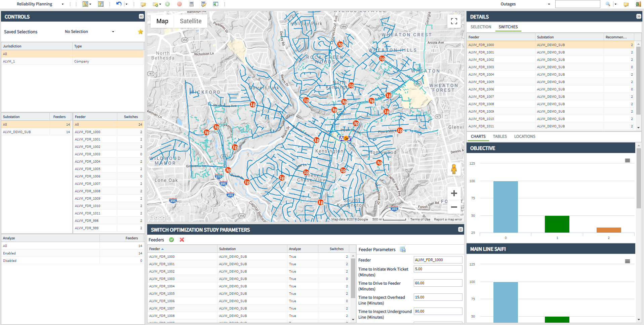The height and width of the screenshot is (325, 644).
Task: Click the red remove circle icon
Action: click(179, 4)
